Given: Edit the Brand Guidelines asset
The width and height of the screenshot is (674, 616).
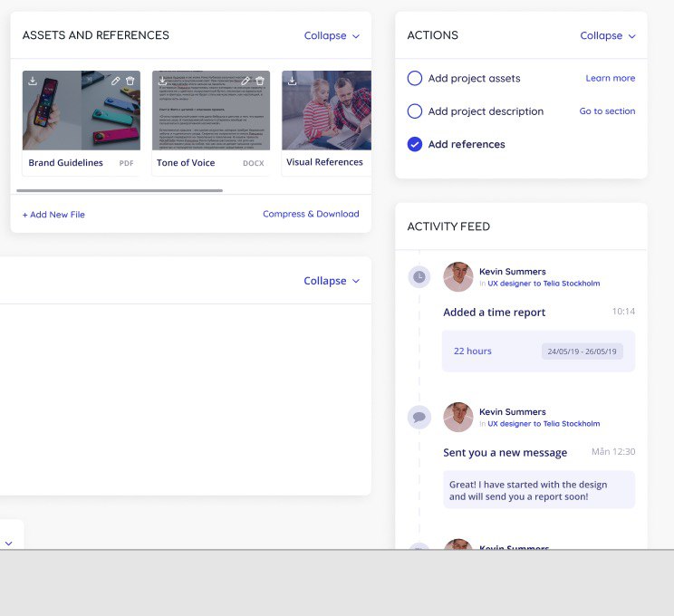Looking at the screenshot, I should tap(116, 81).
